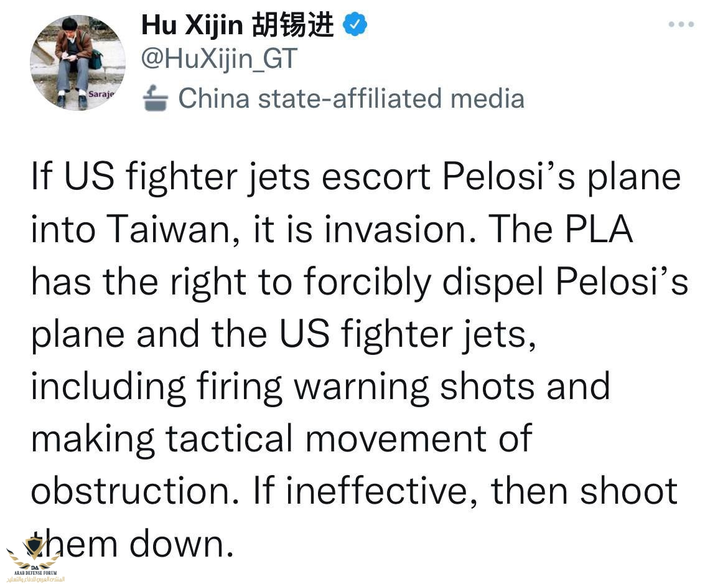Click the Saraje caption inside avatar
This screenshot has width=728, height=584.
pyautogui.click(x=101, y=94)
